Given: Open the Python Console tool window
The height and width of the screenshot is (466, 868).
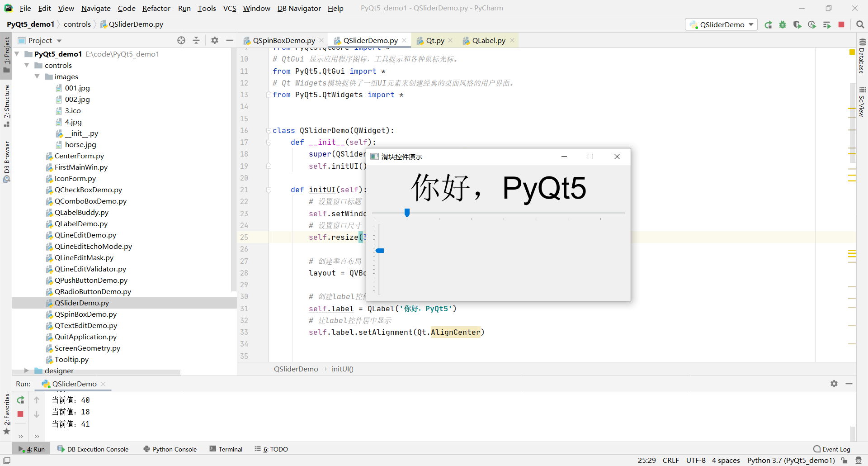Looking at the screenshot, I should (x=170, y=449).
